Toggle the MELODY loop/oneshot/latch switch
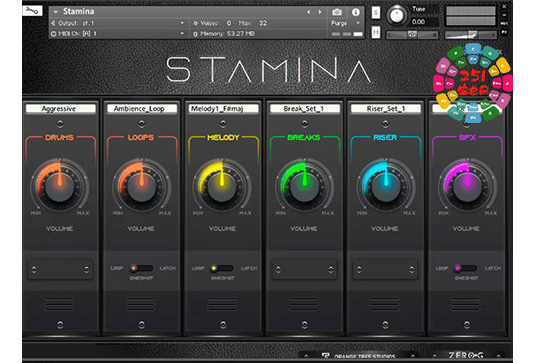This screenshot has height=363, width=535. (x=222, y=268)
